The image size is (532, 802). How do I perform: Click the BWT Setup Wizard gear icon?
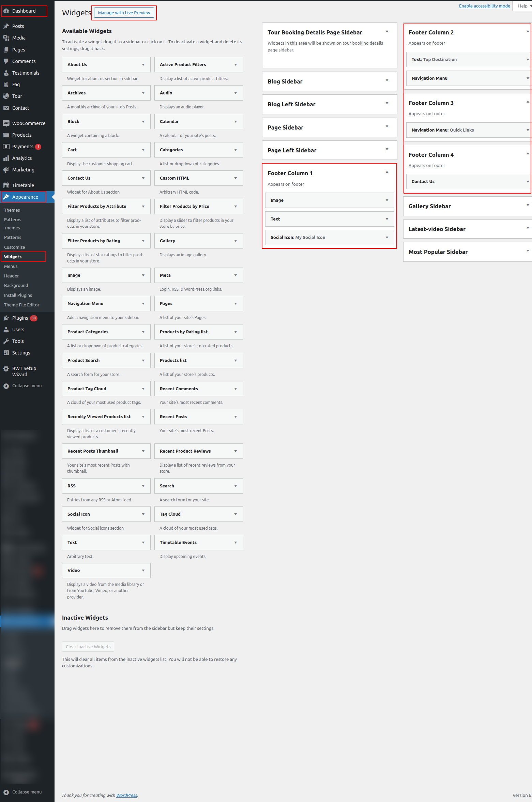point(6,368)
